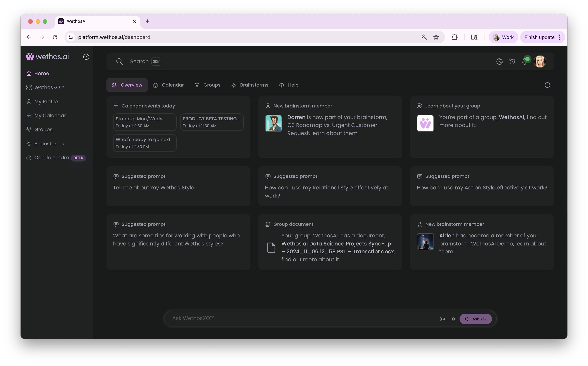Image resolution: width=588 pixels, height=366 pixels.
Task: Open the browser tab search icon
Action: coord(474,37)
